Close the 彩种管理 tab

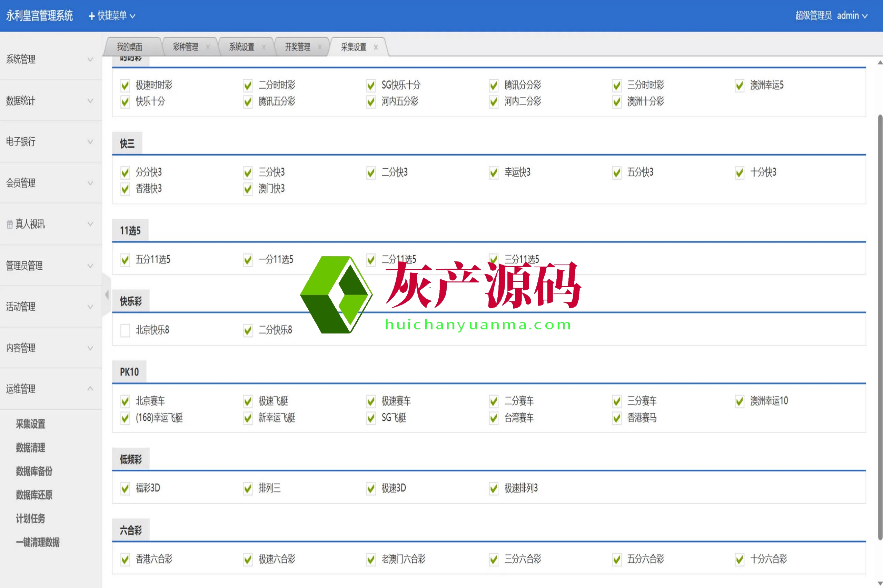[x=208, y=47]
